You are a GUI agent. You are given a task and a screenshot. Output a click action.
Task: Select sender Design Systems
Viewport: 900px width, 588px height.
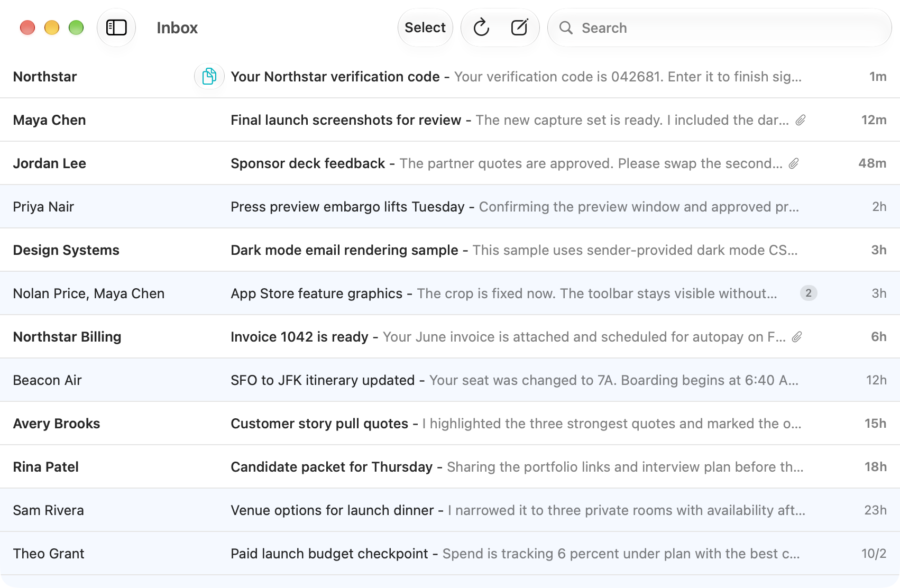pos(66,250)
